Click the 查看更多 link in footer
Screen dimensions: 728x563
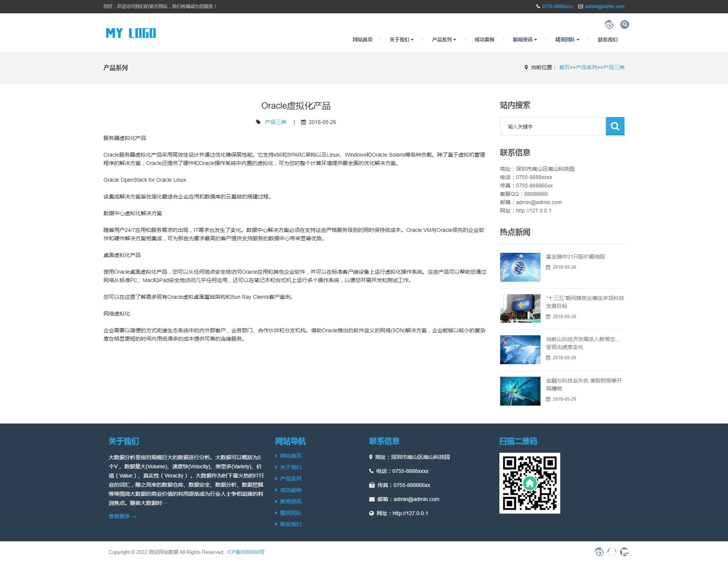122,516
